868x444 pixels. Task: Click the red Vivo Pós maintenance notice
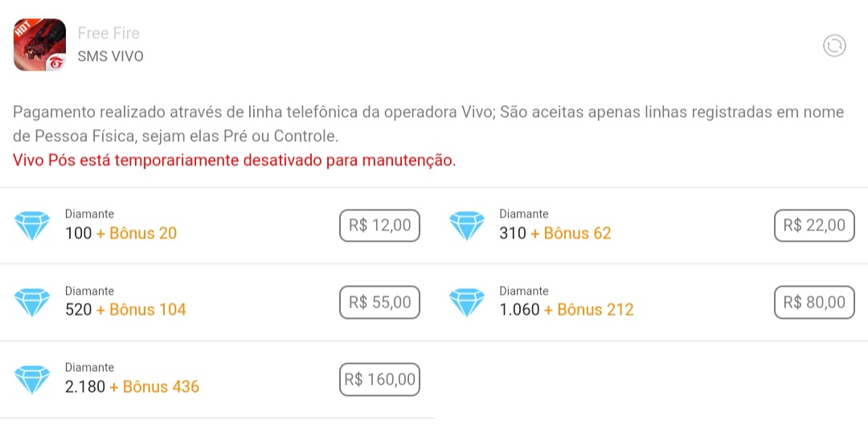(234, 161)
